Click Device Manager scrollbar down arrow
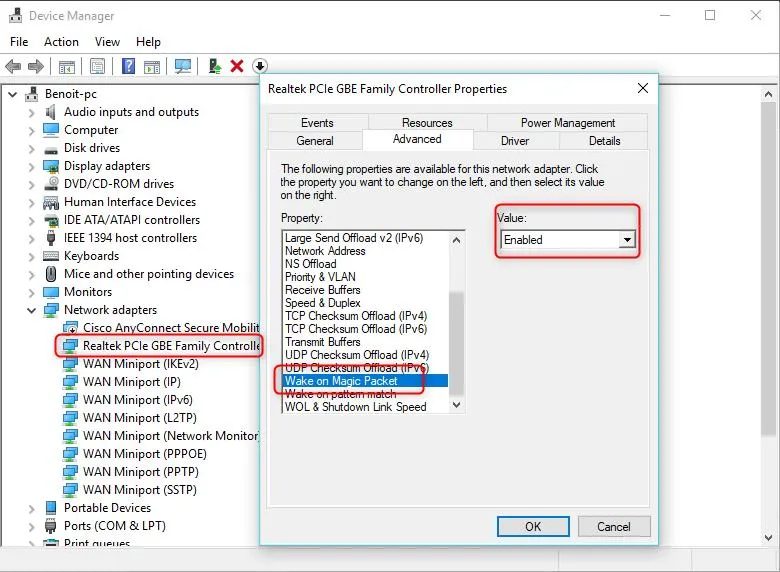The height and width of the screenshot is (572, 780). [768, 537]
